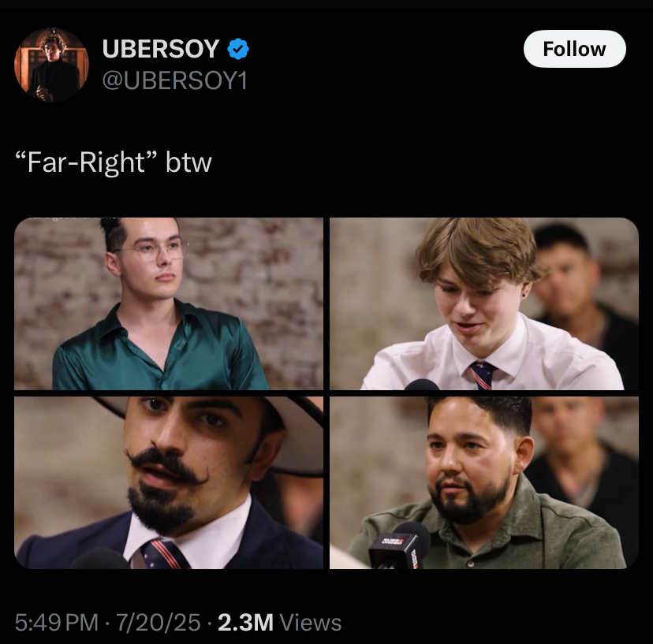Click the microphone in the bottom-right photo

[400, 545]
